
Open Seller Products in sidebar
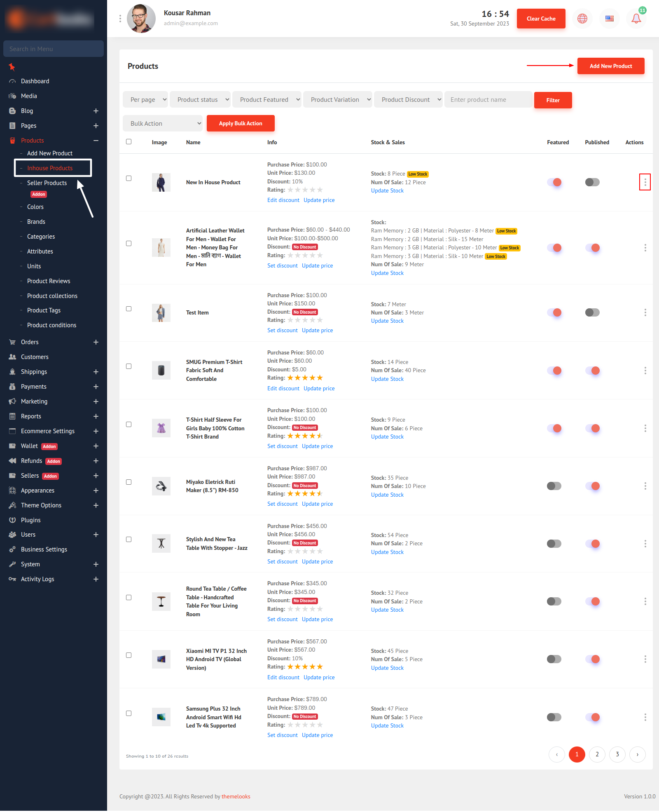[47, 183]
